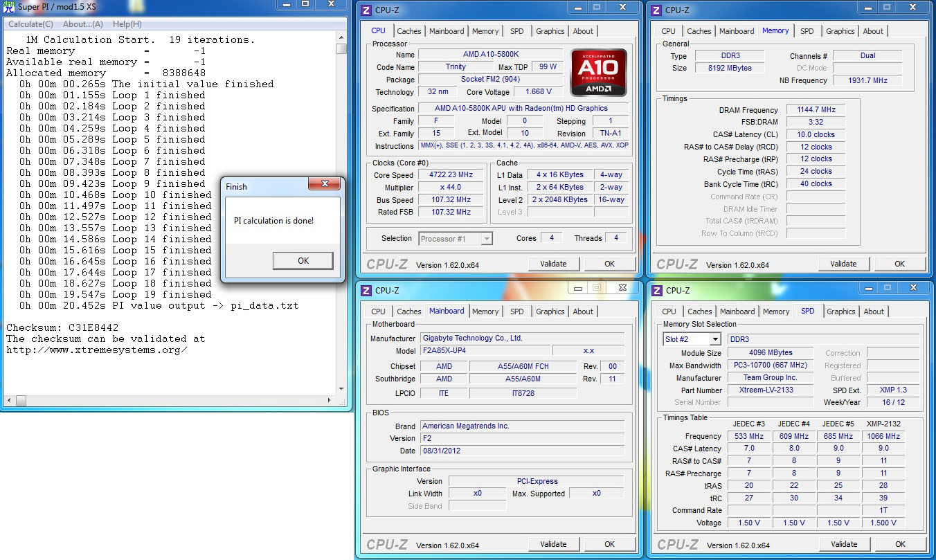The width and height of the screenshot is (936, 560).
Task: Click the Z logo icon of the CPU-Z mainboard window
Action: click(x=366, y=290)
